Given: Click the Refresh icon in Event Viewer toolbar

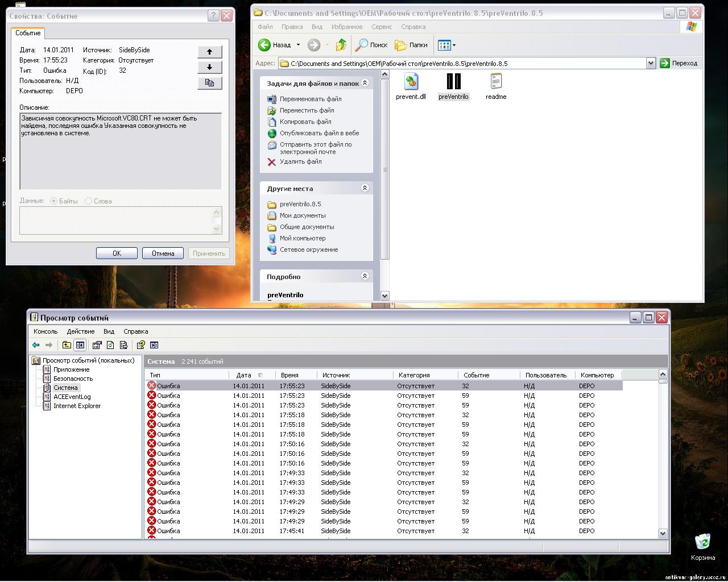Looking at the screenshot, I should click(x=110, y=345).
